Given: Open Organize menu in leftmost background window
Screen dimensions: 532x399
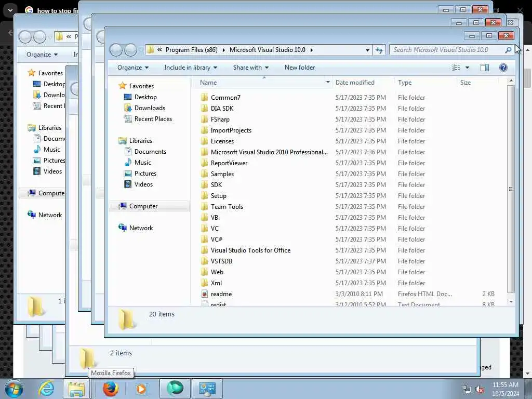Looking at the screenshot, I should [42, 55].
